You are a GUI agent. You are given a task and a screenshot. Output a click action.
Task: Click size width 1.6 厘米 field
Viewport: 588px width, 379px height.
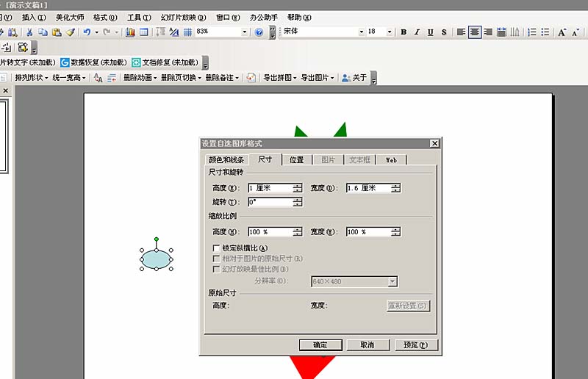coord(368,188)
